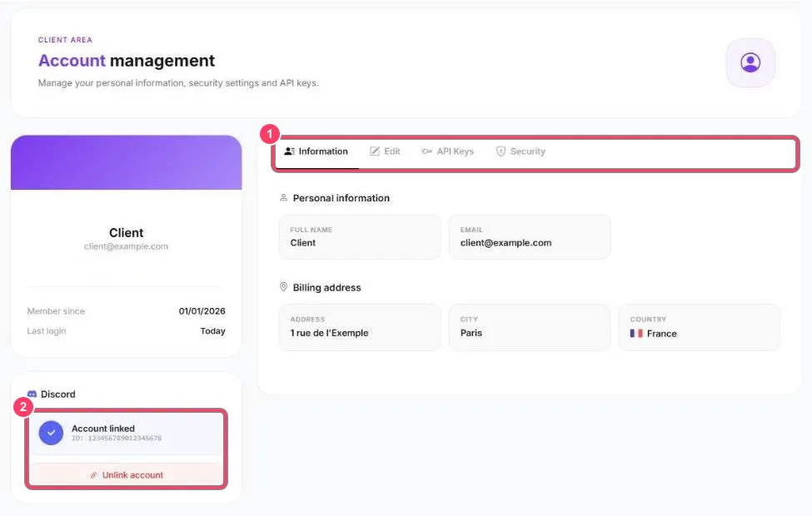Click the CLIENT AREA label
812x516 pixels.
click(65, 40)
